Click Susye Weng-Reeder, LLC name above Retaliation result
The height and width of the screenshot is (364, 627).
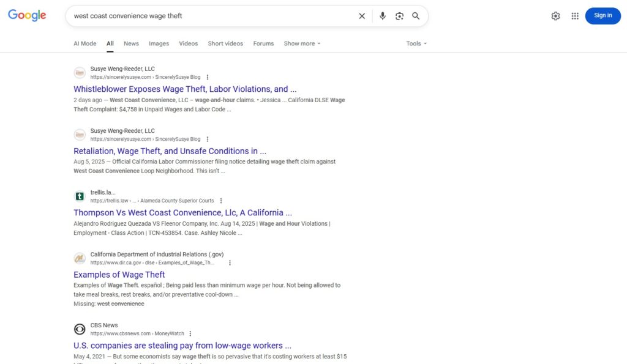tap(122, 131)
